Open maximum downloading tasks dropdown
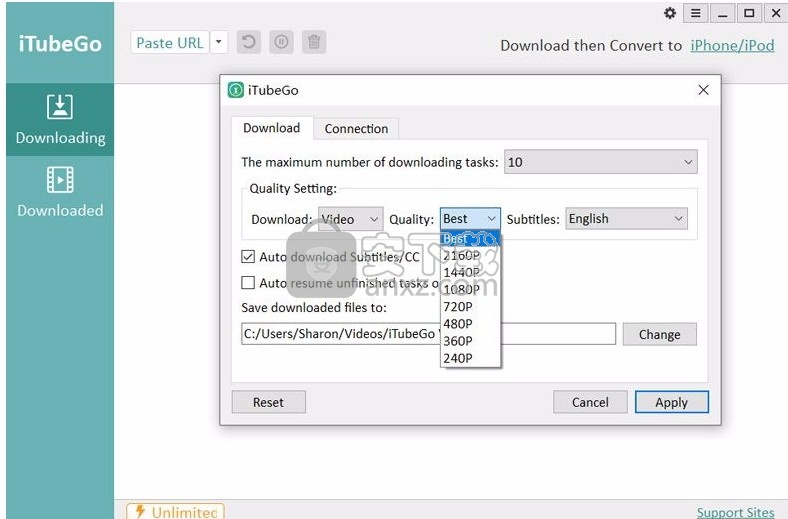Viewport: 788px width, 519px height. pyautogui.click(x=601, y=162)
